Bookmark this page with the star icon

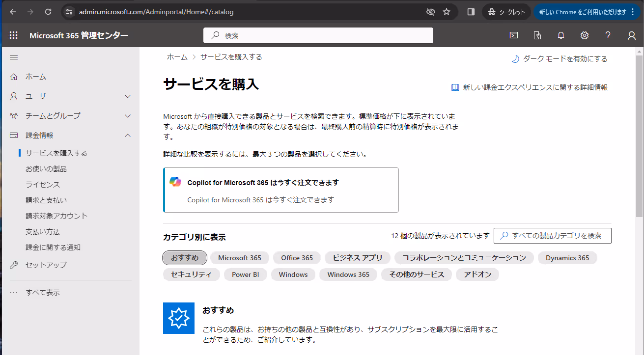(447, 12)
